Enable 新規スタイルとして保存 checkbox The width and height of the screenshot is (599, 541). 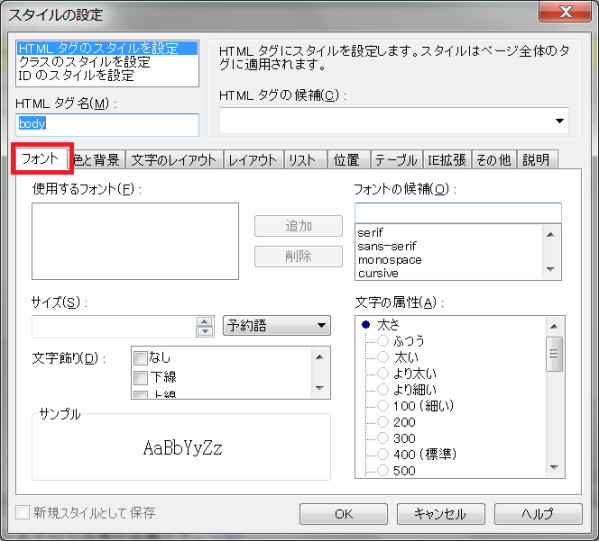[x=22, y=512]
